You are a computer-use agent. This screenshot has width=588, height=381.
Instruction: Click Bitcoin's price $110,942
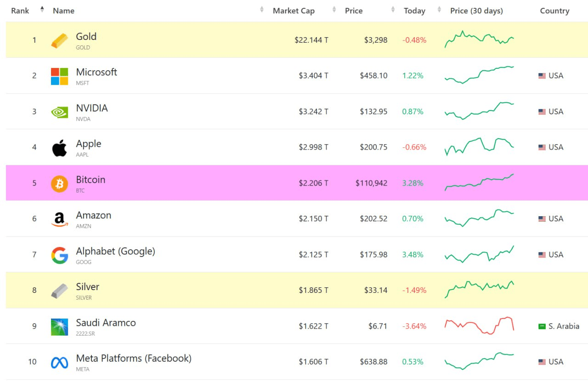(371, 183)
